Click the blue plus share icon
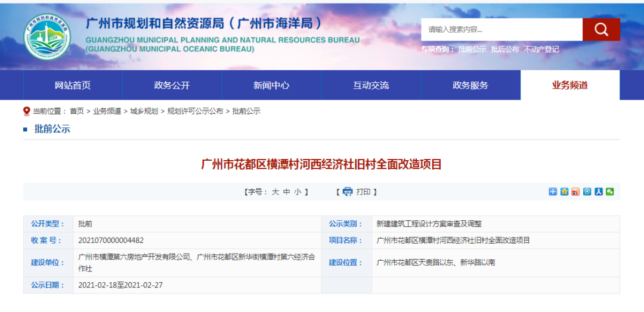Screen dimensions: 644x312 pos(553,192)
